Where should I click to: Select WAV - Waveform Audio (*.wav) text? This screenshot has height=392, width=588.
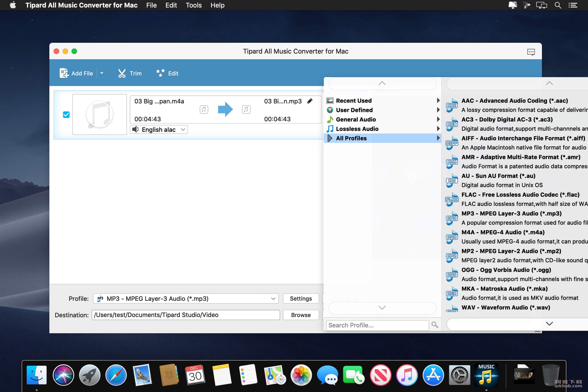[x=506, y=307]
